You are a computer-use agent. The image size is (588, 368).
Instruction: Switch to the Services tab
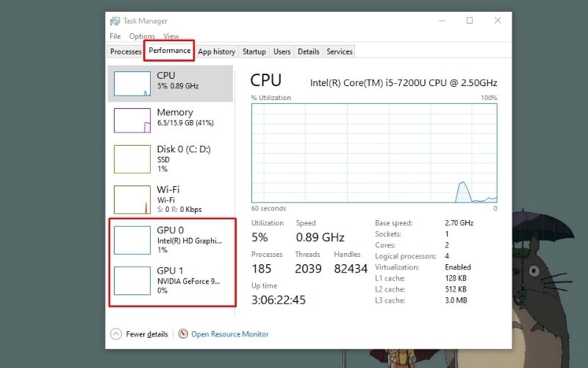[340, 52]
